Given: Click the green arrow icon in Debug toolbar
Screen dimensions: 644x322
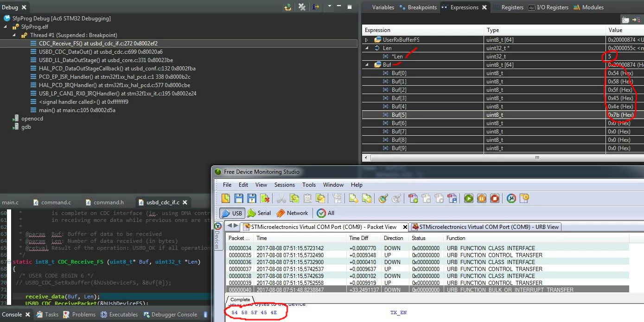Looking at the screenshot, I should click(288, 7).
